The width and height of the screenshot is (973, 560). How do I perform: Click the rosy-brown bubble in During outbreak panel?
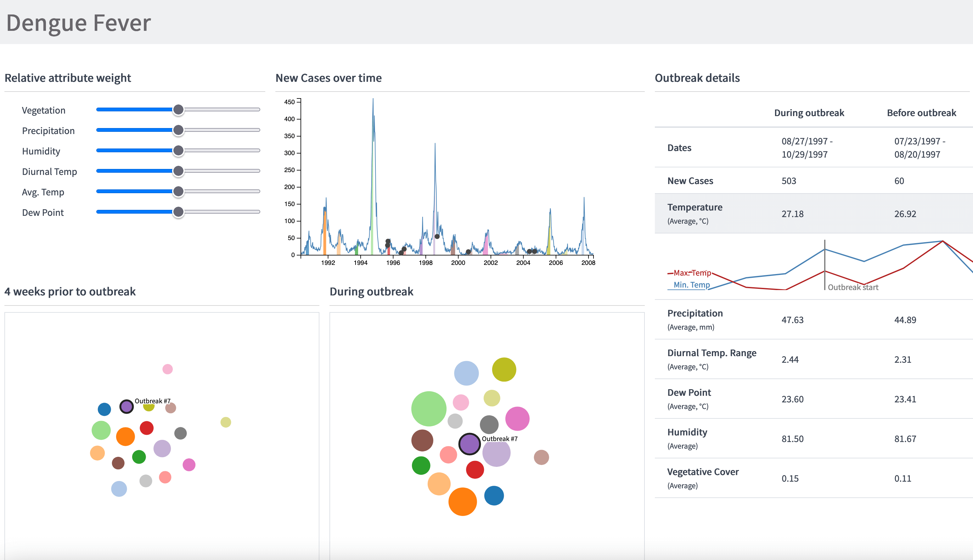[541, 457]
